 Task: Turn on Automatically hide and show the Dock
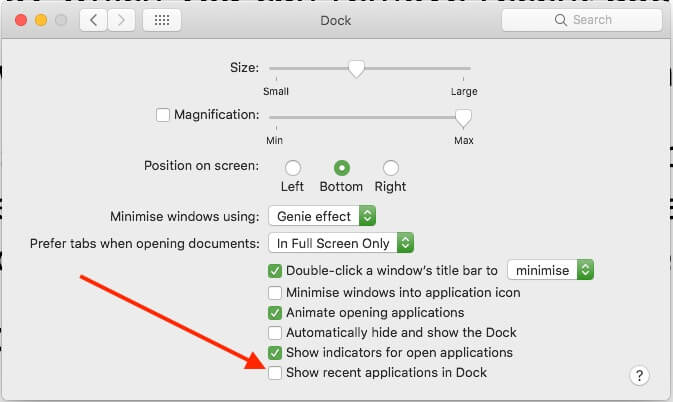pyautogui.click(x=275, y=332)
